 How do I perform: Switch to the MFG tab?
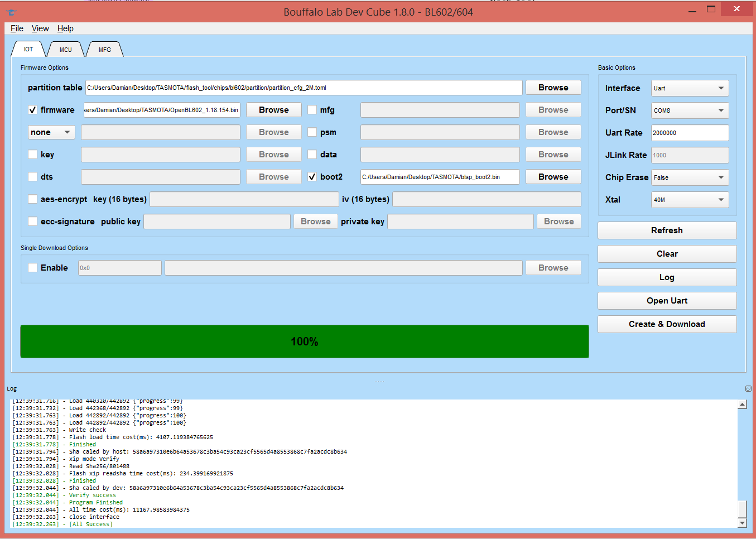pyautogui.click(x=105, y=50)
